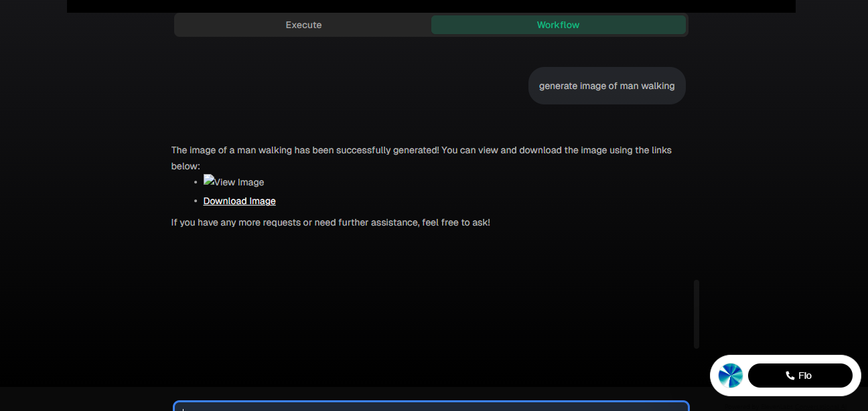
Task: Click the chat area vertical scrollbar
Action: pos(697,314)
